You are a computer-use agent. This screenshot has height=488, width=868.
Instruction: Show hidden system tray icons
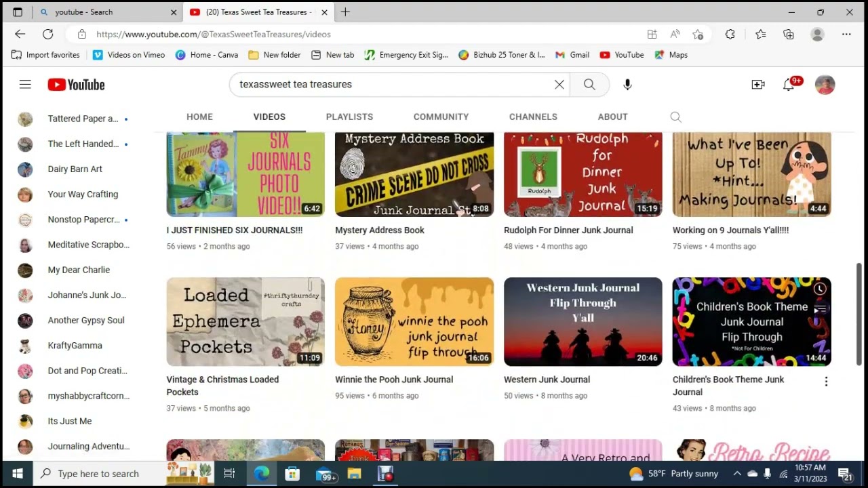point(737,474)
